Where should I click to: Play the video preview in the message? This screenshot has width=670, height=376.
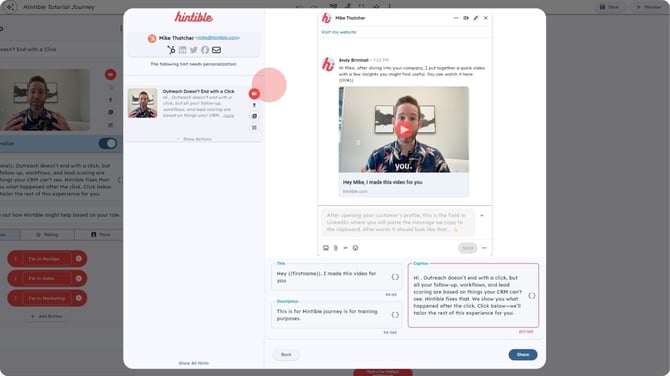pos(404,129)
